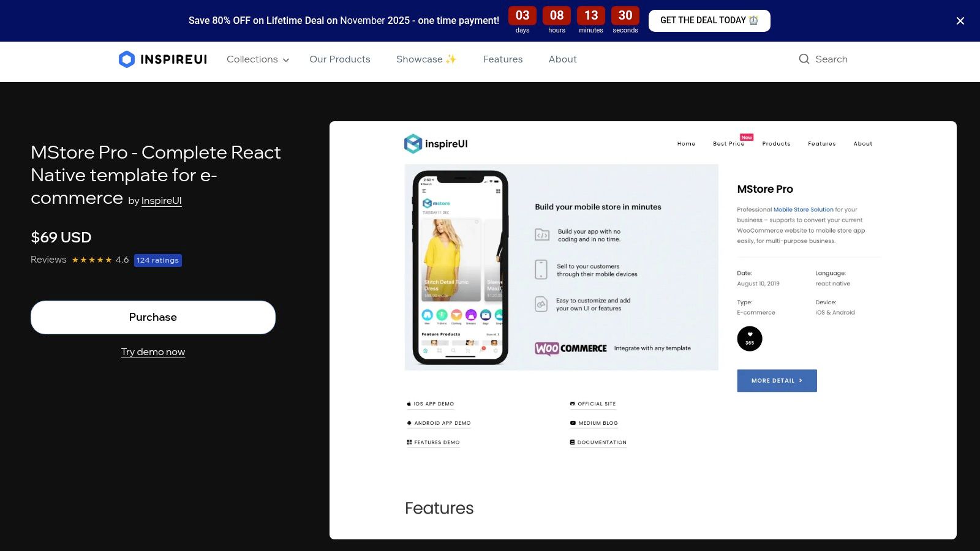Click the InspireUI hexagon logo in the header

coord(126,59)
